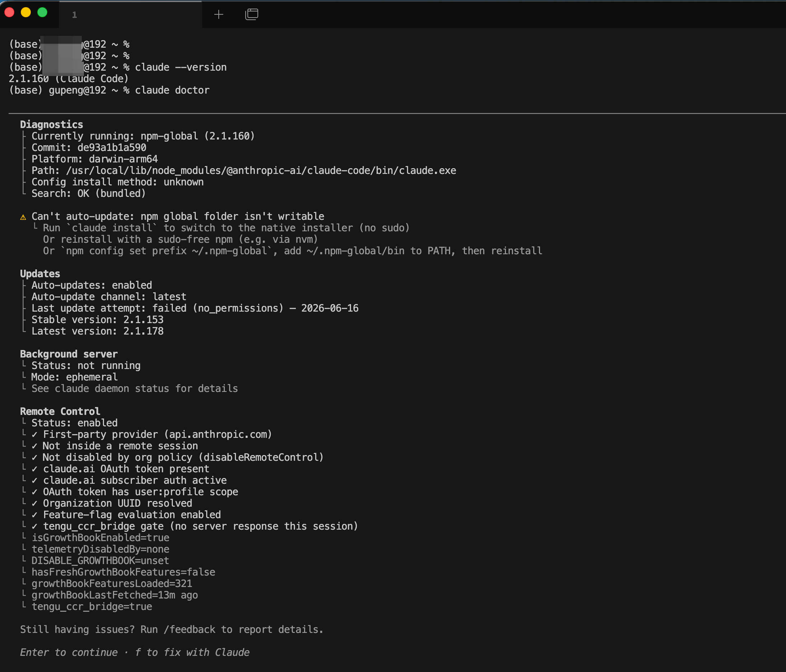This screenshot has width=786, height=672.
Task: Select terminal tab labeled 1
Action: point(74,15)
